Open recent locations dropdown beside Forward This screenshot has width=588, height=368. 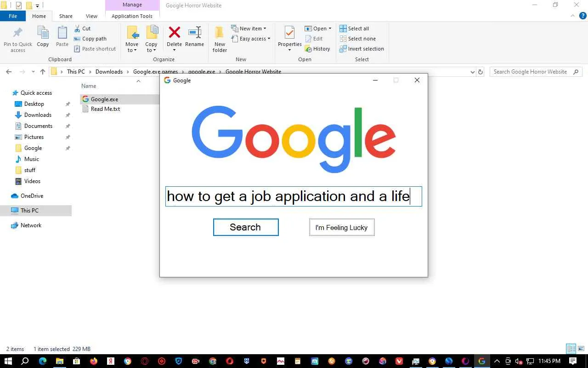pyautogui.click(x=33, y=72)
